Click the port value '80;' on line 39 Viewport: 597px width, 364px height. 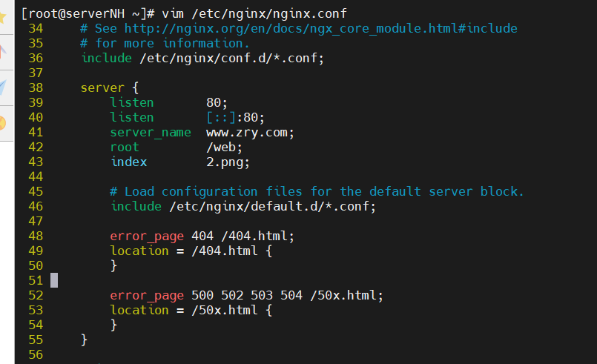[217, 103]
